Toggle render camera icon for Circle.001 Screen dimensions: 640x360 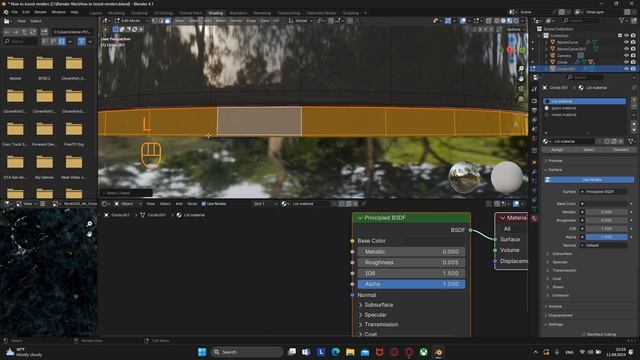633,69
